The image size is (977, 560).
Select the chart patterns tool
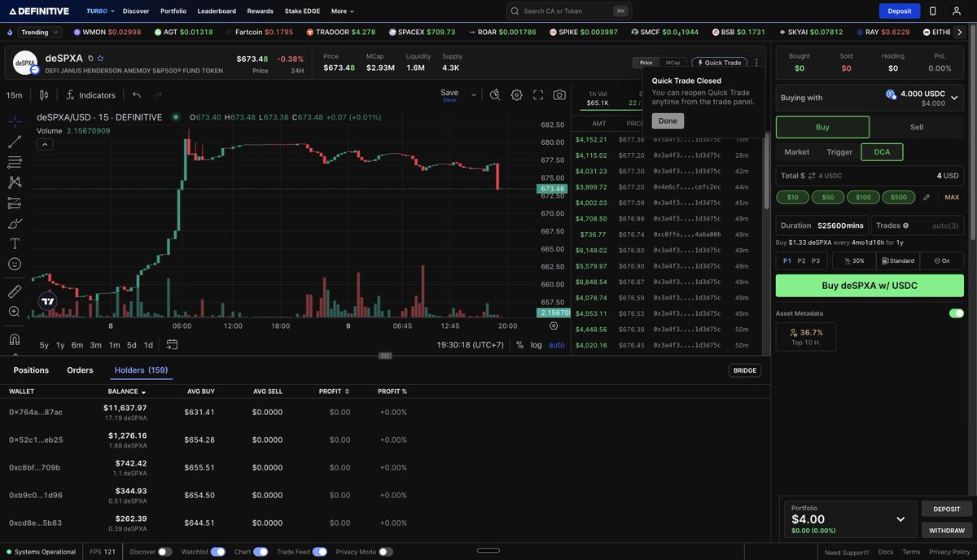point(15,182)
